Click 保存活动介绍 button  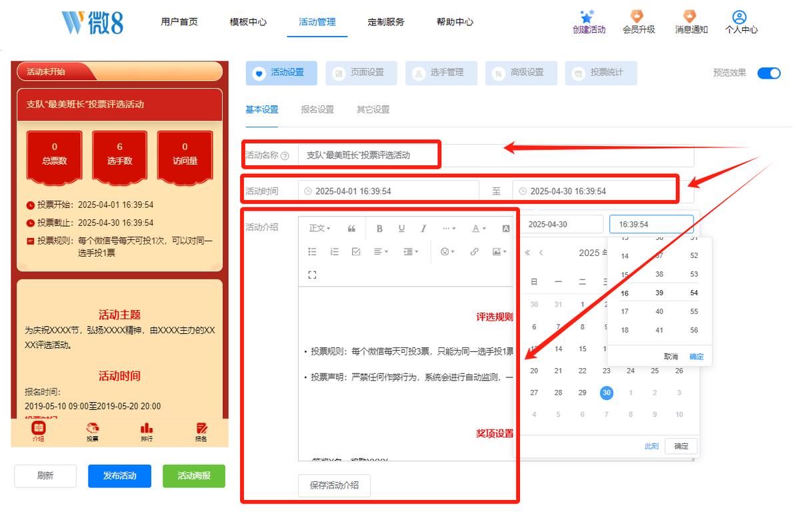click(x=334, y=485)
